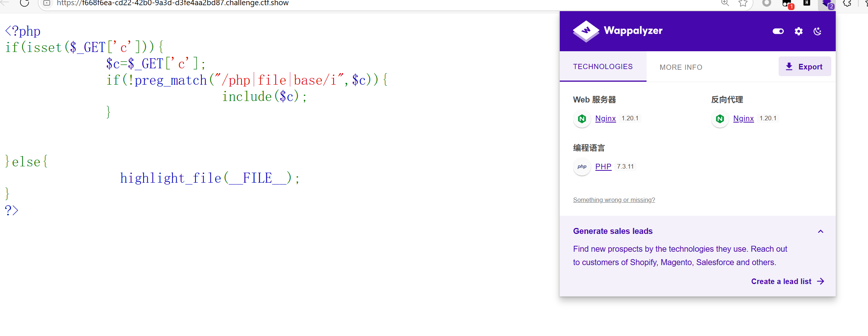Image resolution: width=868 pixels, height=336 pixels.
Task: Click the Wappalyzer logo icon
Action: (x=586, y=31)
